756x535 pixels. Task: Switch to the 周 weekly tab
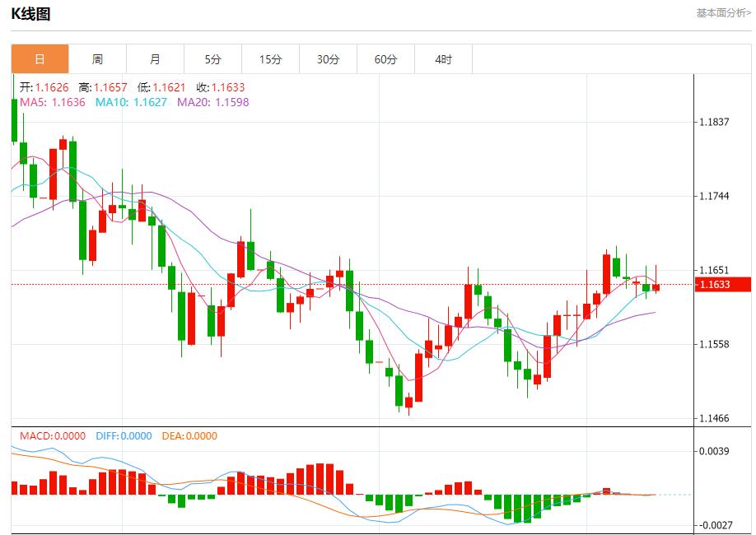pos(97,59)
